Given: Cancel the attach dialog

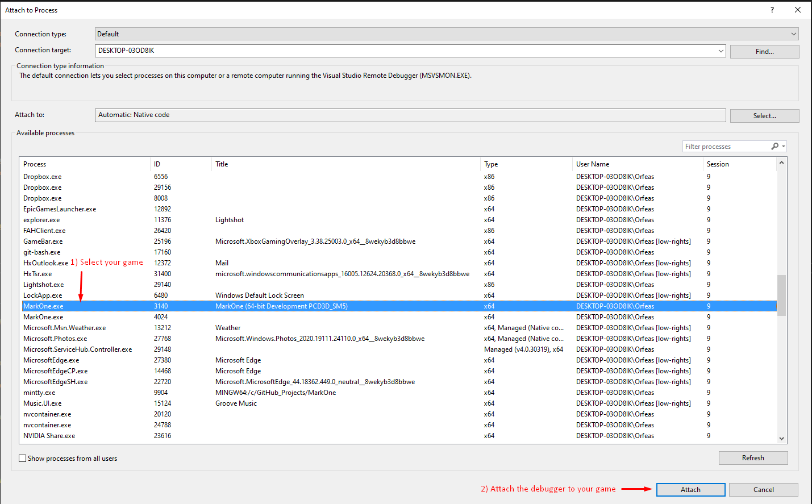Looking at the screenshot, I should (x=763, y=490).
